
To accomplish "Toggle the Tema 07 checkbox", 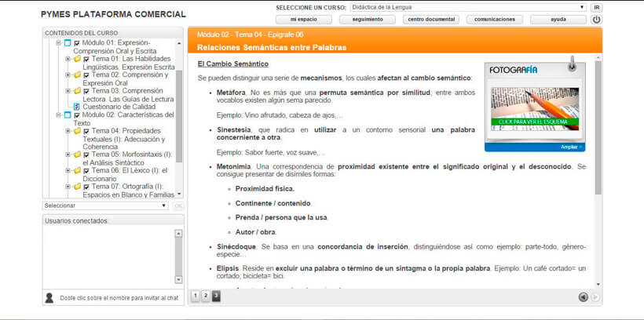I will coord(86,187).
